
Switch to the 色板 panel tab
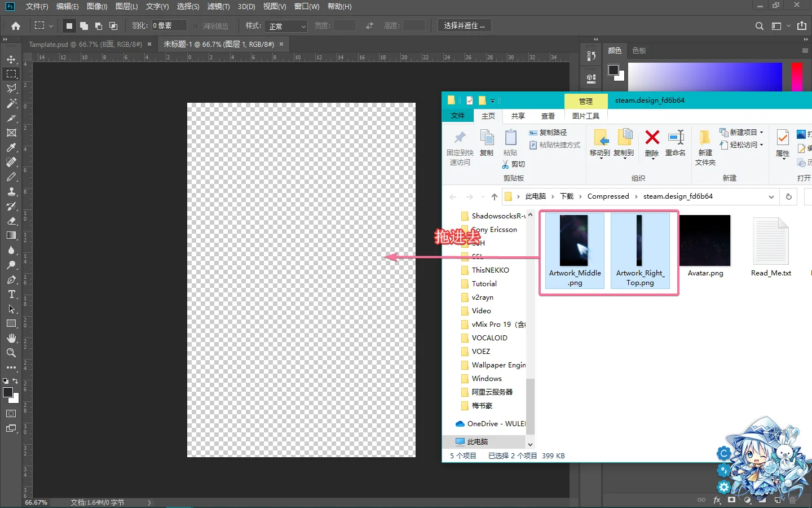[639, 51]
